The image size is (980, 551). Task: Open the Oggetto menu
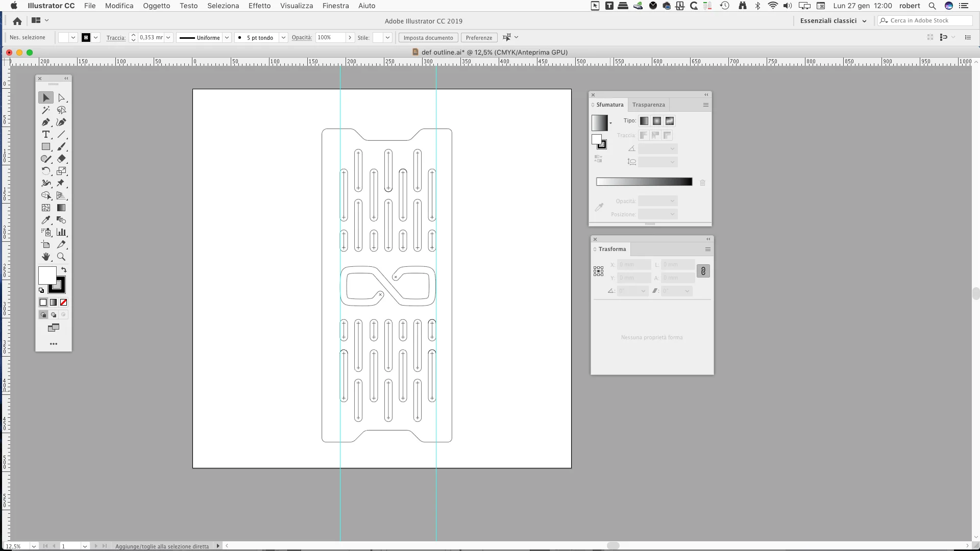click(x=156, y=6)
